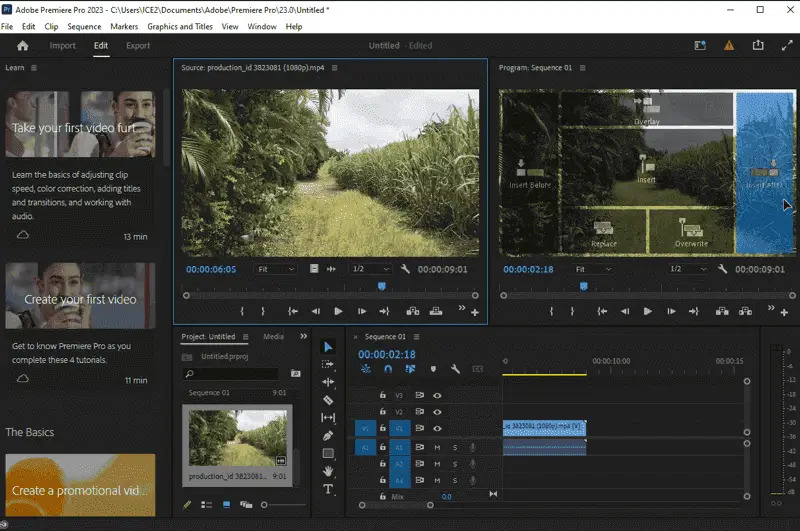800x531 pixels.
Task: Mute audio track A1
Action: 437,447
